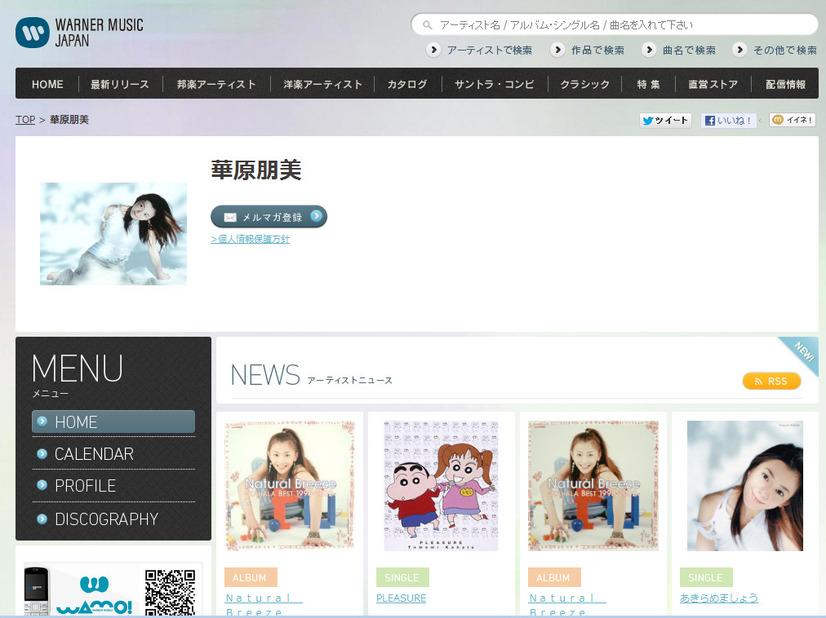Open second Natural Breeze album cover
This screenshot has width=826, height=618.
593,485
